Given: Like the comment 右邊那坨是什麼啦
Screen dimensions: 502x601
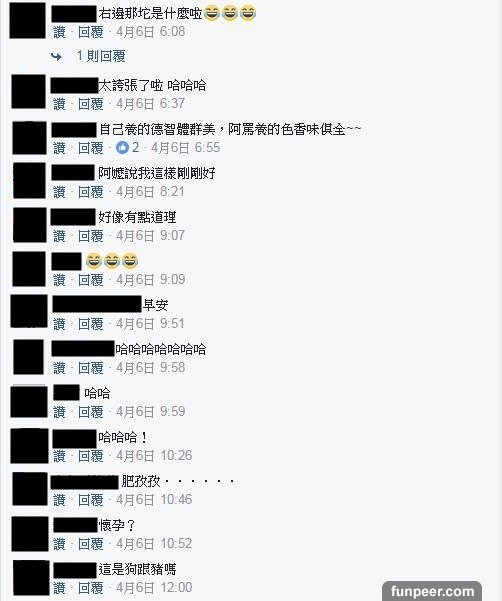Looking at the screenshot, I should click(59, 32).
